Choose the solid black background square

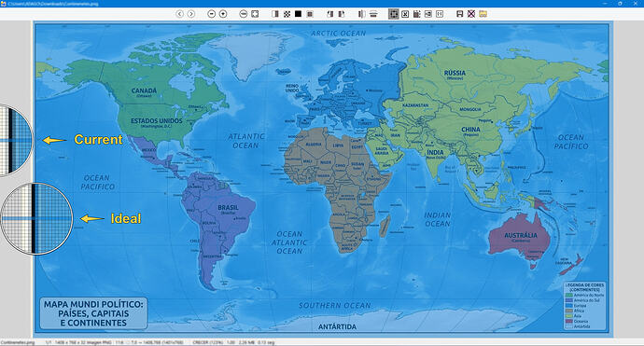pyautogui.click(x=298, y=14)
